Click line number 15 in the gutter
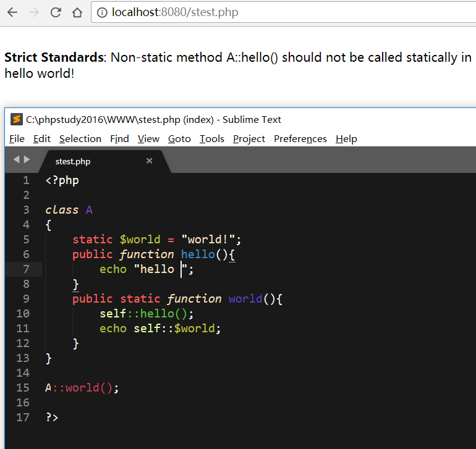The image size is (476, 449). (23, 388)
